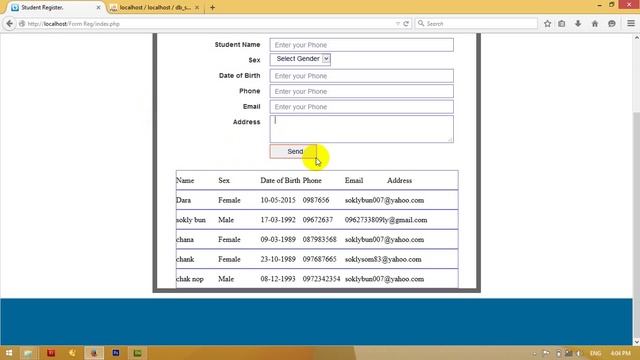Open the red app taskbar icon

[51, 353]
